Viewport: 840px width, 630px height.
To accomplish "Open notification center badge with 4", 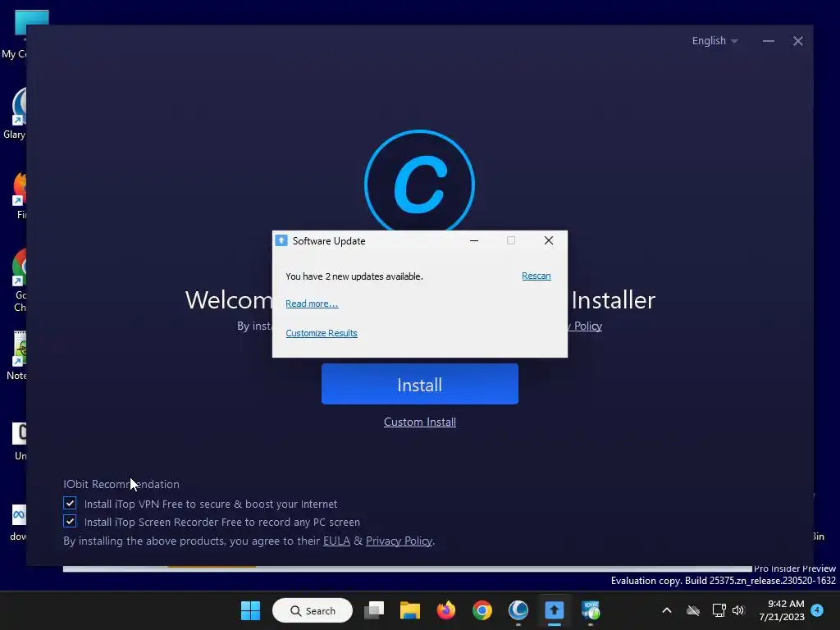I will pos(817,609).
